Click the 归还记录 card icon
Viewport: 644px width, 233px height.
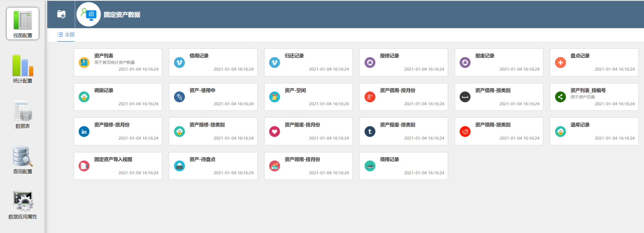tap(274, 62)
